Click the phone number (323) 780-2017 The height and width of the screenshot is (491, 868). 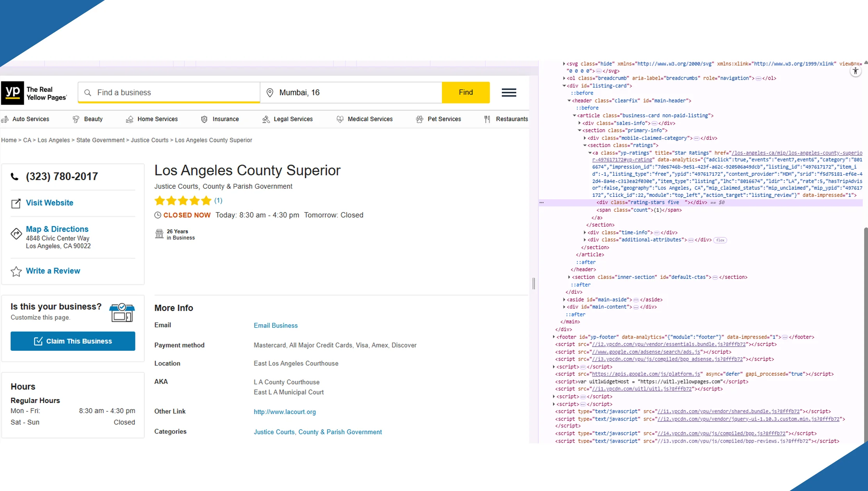pos(62,177)
